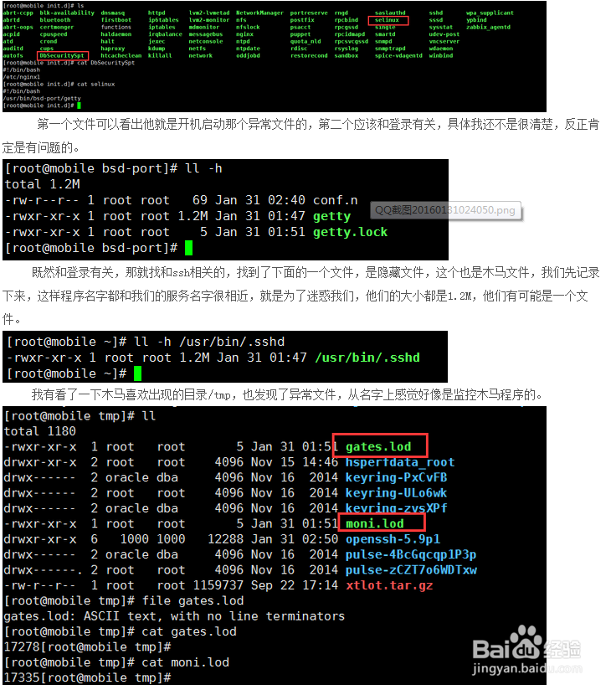Click the xtlot.tar.gz archive name

pyautogui.click(x=389, y=585)
